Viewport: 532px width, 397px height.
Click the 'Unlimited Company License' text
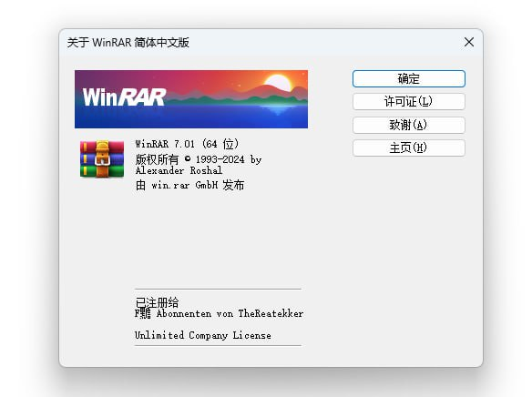pos(202,335)
